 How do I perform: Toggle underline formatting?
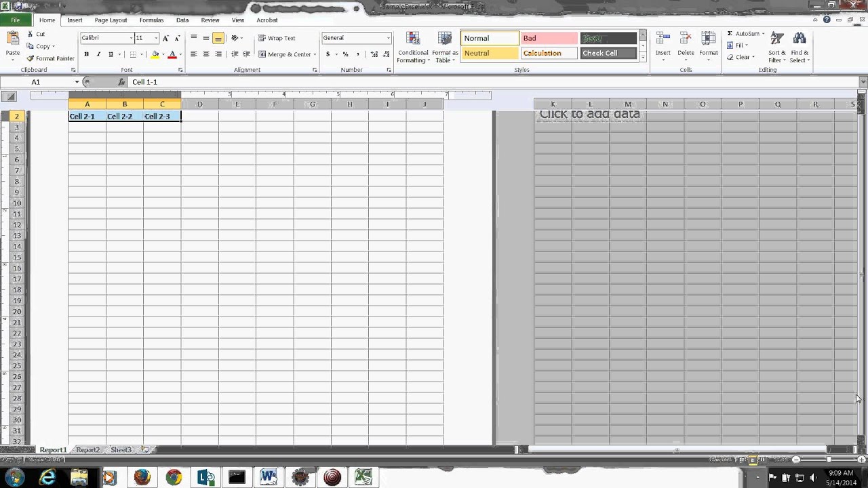pos(111,54)
